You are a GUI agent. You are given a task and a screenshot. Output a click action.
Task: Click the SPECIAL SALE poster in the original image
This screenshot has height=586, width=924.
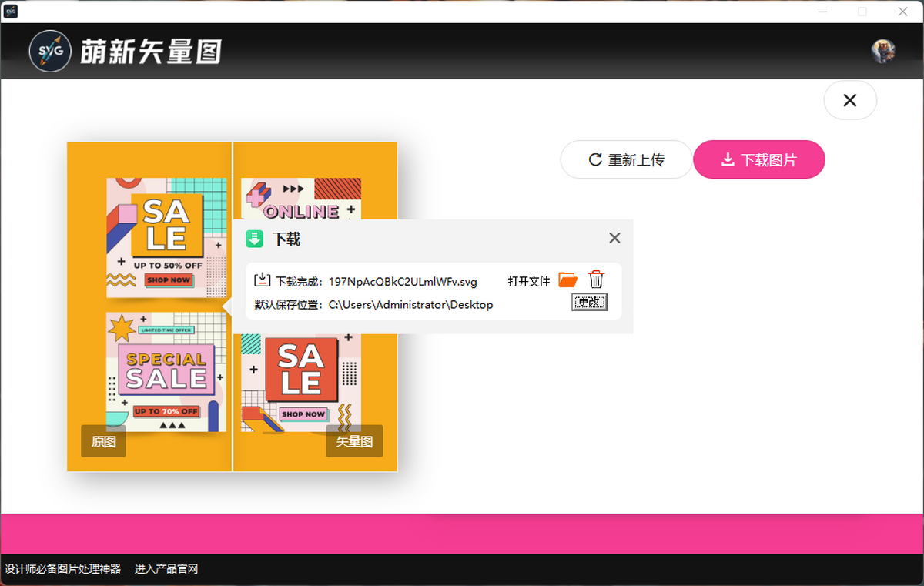pyautogui.click(x=166, y=371)
